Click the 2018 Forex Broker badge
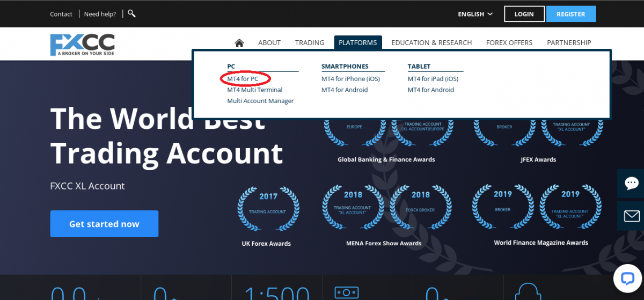644x300 pixels. pos(421,207)
